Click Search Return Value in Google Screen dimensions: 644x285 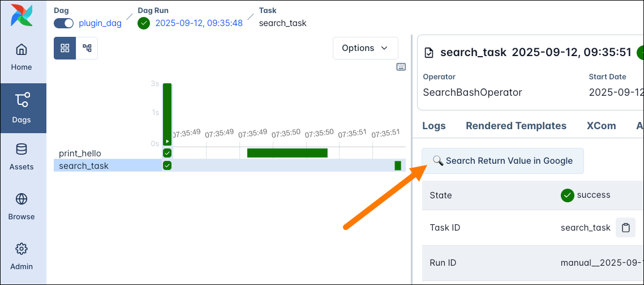click(x=503, y=161)
